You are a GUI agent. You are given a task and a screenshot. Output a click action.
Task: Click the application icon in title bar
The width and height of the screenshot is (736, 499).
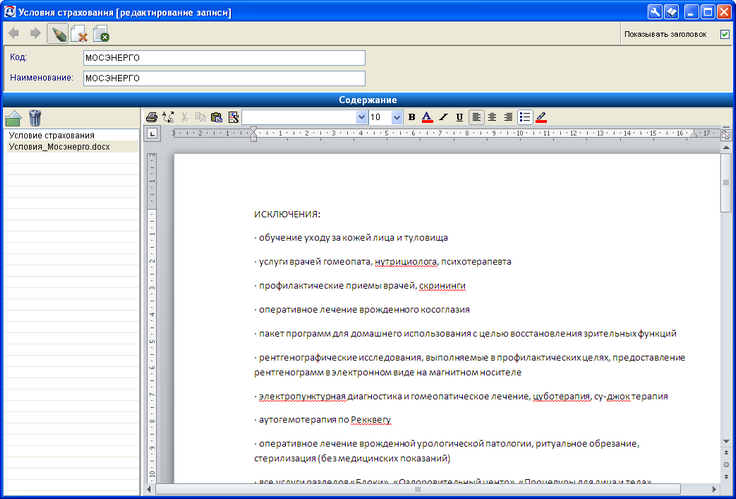pos(9,12)
